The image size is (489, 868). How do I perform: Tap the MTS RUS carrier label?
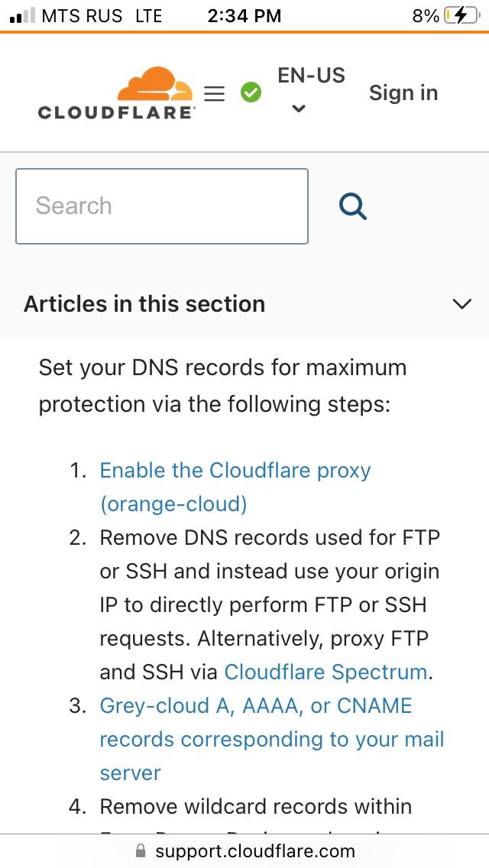click(82, 15)
